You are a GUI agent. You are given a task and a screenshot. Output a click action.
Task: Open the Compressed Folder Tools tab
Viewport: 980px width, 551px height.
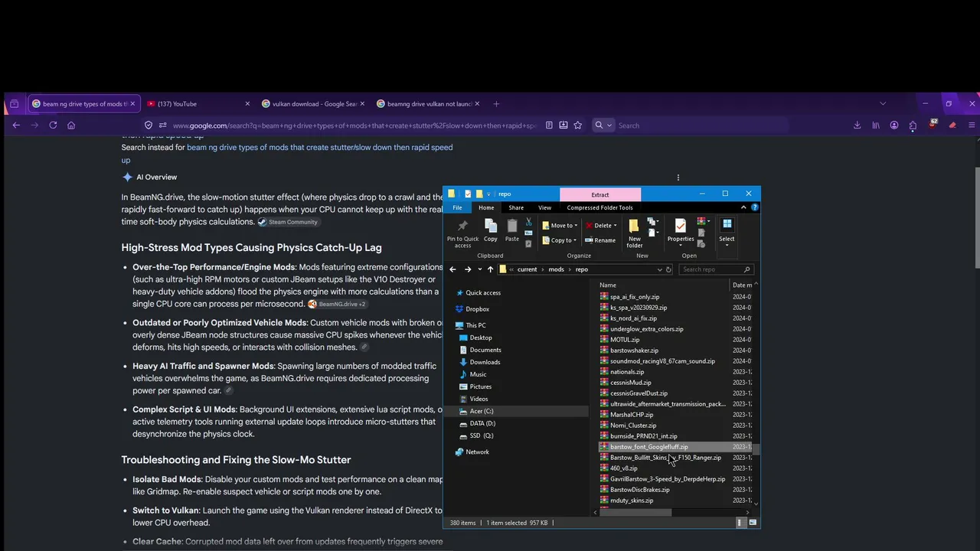(x=599, y=207)
